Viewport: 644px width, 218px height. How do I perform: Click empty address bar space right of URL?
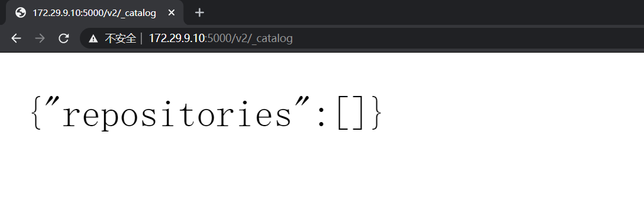coord(468,39)
